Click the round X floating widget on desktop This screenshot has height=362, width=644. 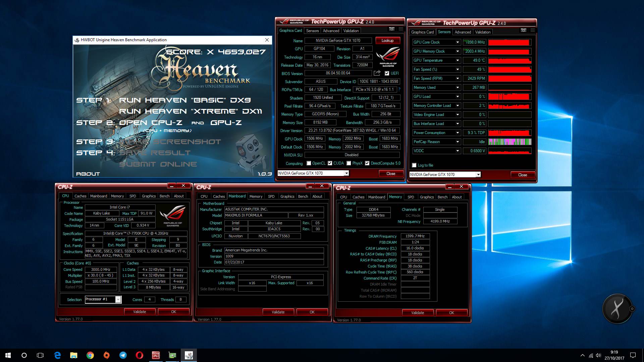click(x=618, y=308)
